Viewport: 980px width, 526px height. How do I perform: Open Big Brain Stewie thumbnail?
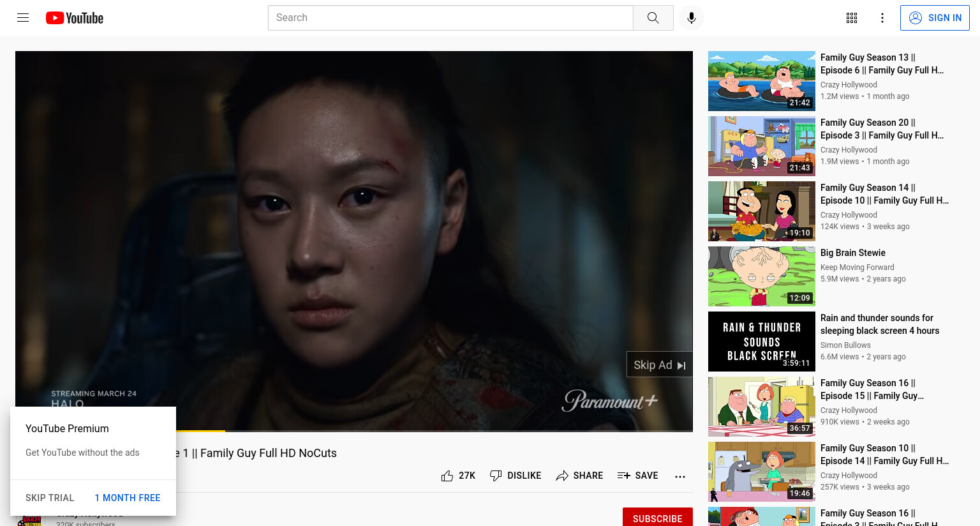pyautogui.click(x=762, y=276)
